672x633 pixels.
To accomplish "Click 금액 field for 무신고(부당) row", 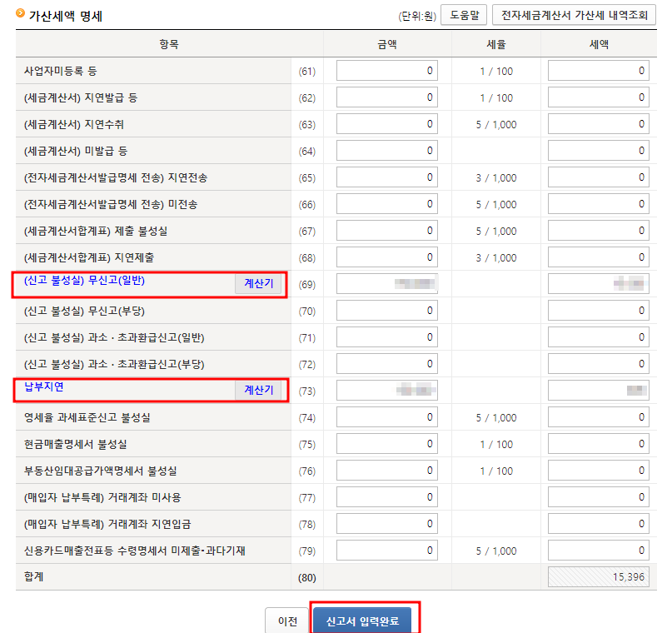I will 386,310.
